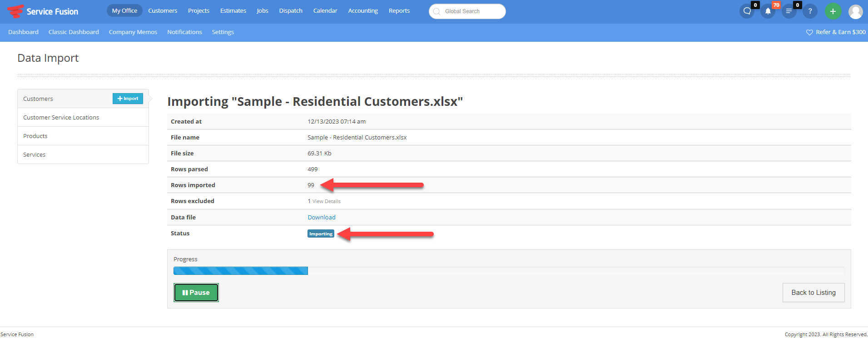Click Refer & Earn $300 link

[x=840, y=32]
